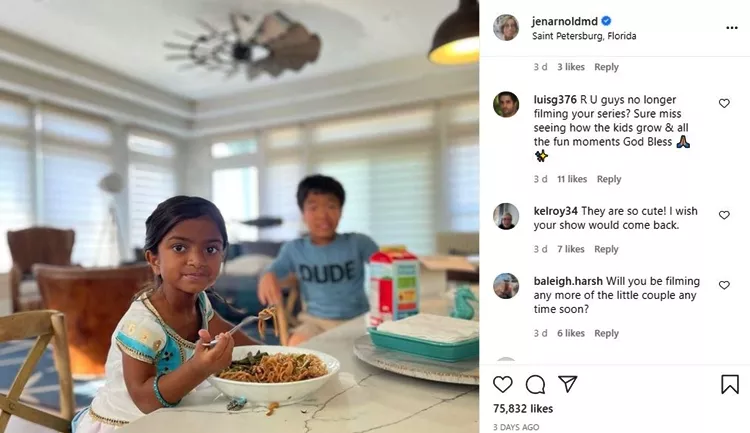The image size is (750, 433).
Task: Share the post via paper plane icon
Action: [568, 384]
